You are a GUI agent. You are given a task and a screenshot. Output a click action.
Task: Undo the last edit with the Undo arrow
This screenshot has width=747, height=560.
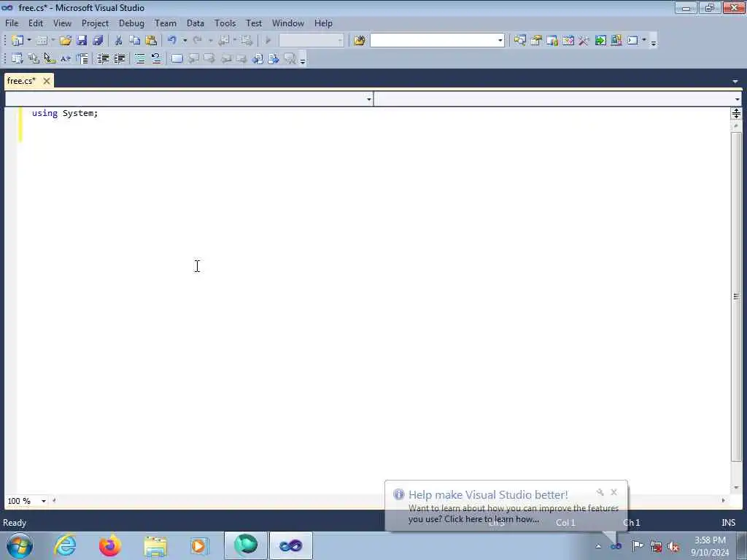[x=172, y=41]
